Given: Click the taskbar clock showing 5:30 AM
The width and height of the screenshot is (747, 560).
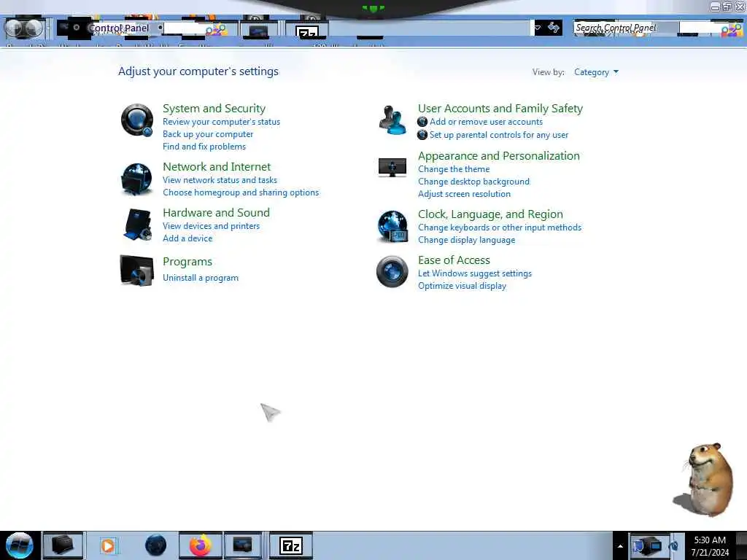Looking at the screenshot, I should coord(710,546).
